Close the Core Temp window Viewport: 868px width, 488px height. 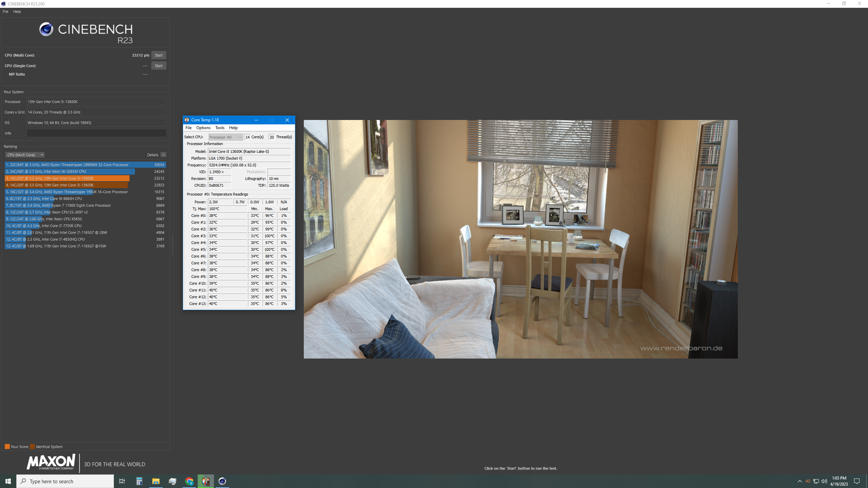coord(287,120)
